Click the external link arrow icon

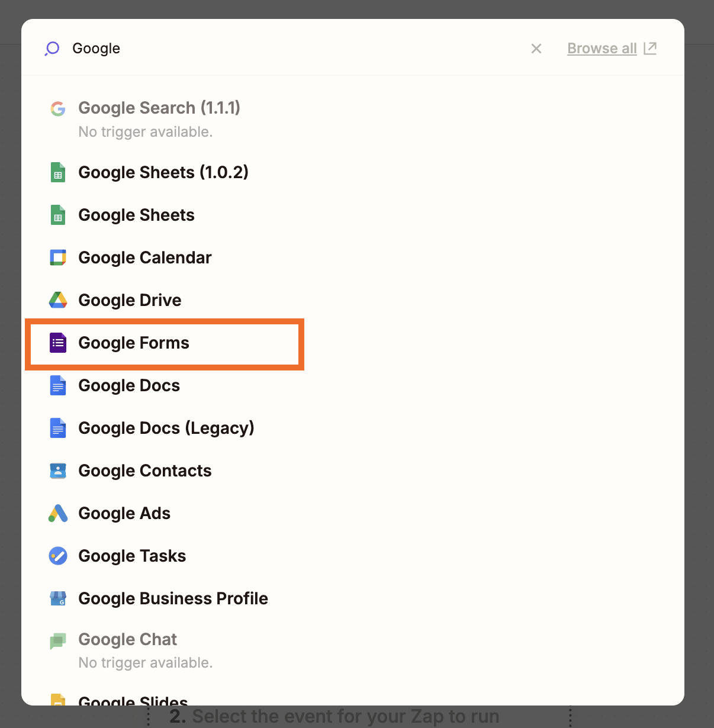coord(650,48)
